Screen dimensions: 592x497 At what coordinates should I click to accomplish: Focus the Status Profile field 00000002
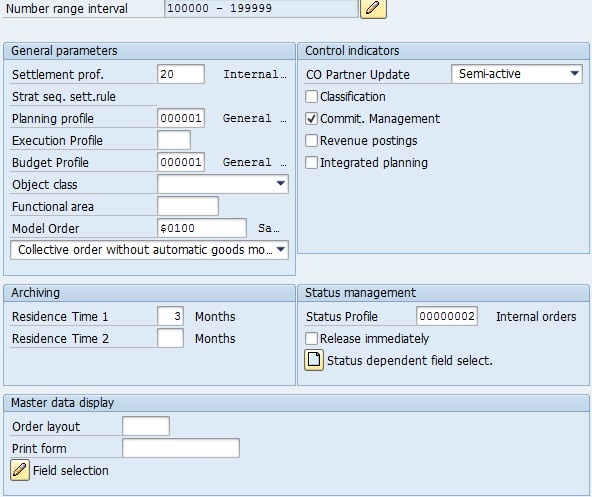[x=447, y=316]
